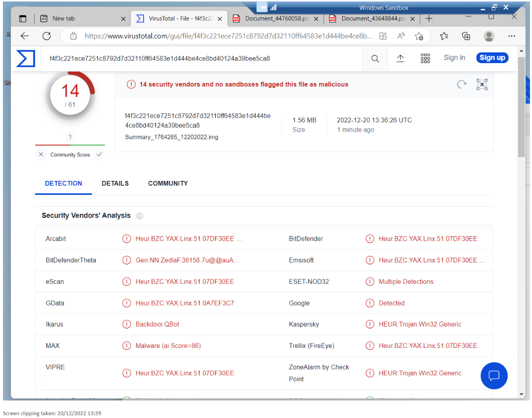Image resolution: width=532 pixels, height=418 pixels.
Task: Open the COMMUNITY tab
Action: click(168, 183)
